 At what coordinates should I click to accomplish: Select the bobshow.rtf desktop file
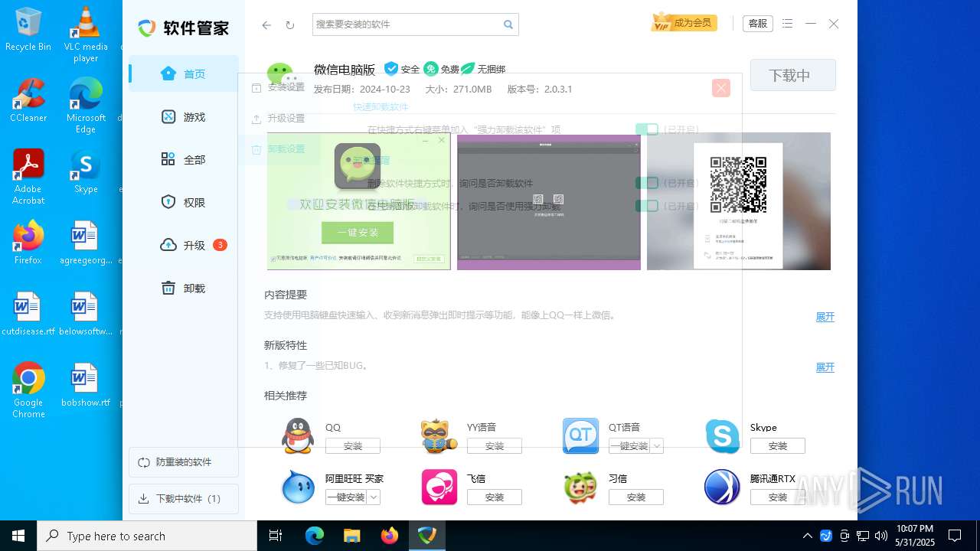86,385
